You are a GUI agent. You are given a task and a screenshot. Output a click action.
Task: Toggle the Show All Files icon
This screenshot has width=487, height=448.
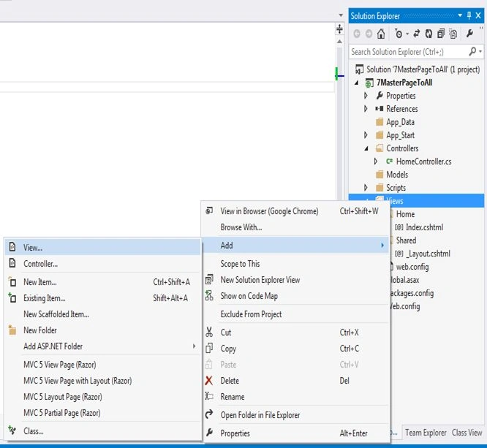click(x=453, y=34)
